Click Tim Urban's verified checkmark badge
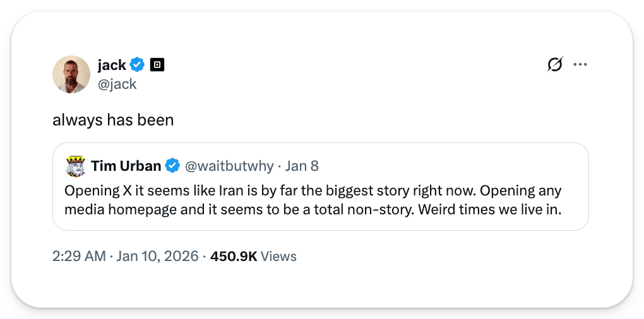This screenshot has height=319, width=644. click(x=172, y=166)
